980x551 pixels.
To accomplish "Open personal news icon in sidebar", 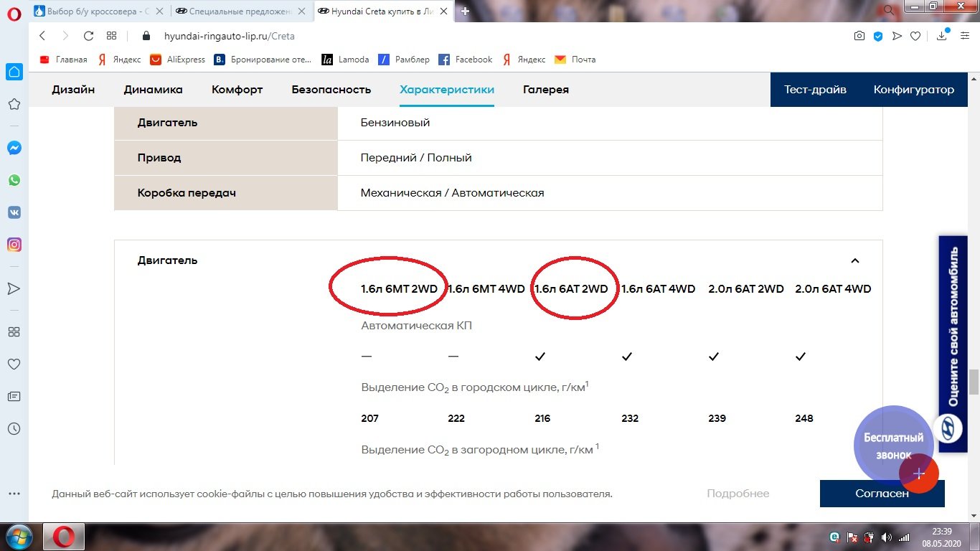I will click(14, 396).
